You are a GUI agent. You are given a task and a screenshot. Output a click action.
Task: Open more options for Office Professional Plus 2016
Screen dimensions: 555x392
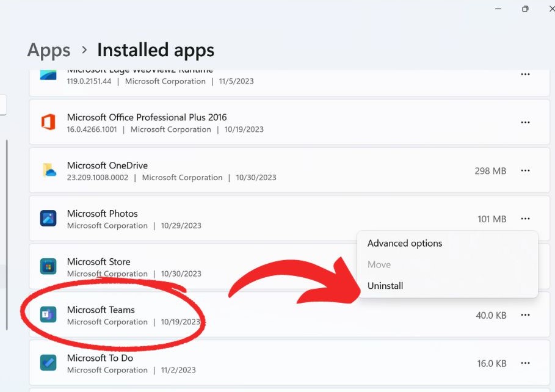point(525,123)
